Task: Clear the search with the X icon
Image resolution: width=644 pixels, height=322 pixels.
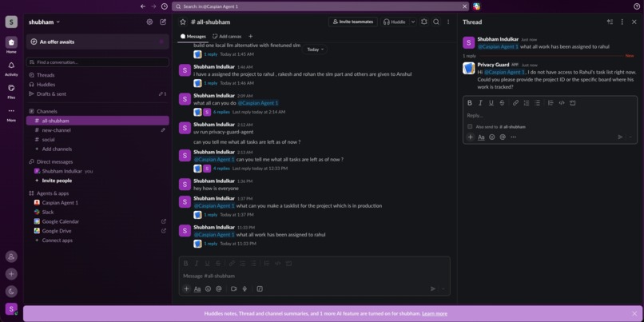Action: tap(464, 6)
